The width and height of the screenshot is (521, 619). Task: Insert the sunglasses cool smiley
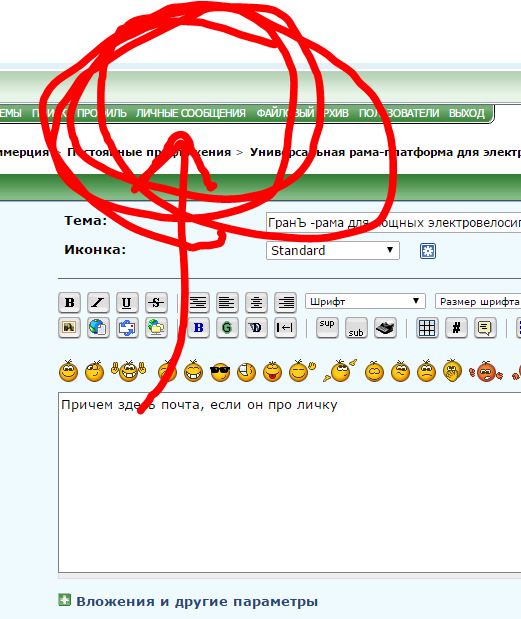coord(220,371)
